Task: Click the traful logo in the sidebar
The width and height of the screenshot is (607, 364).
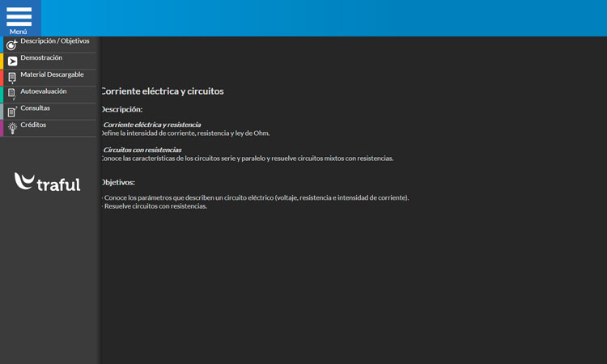Action: 48,182
